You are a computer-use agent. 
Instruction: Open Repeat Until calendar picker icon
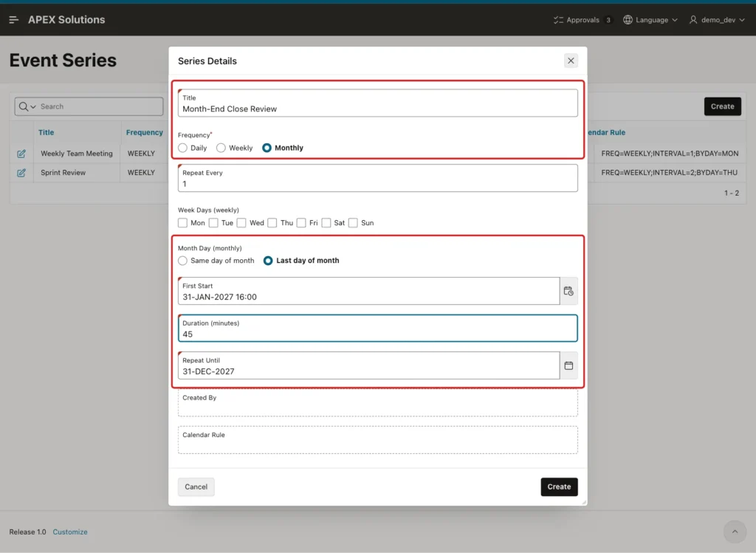point(568,365)
